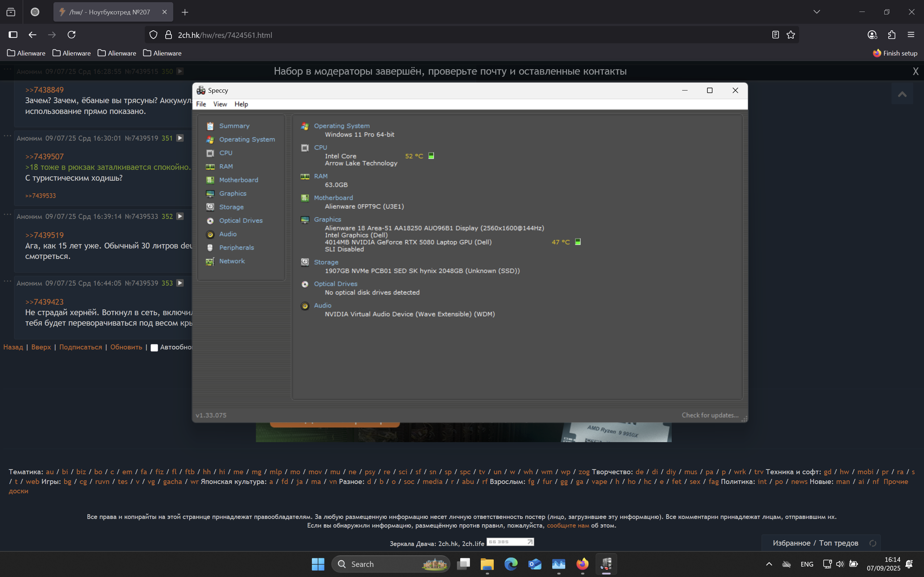Screen dimensions: 924x577
Task: Select the Graphics sidebar item
Action: click(232, 194)
